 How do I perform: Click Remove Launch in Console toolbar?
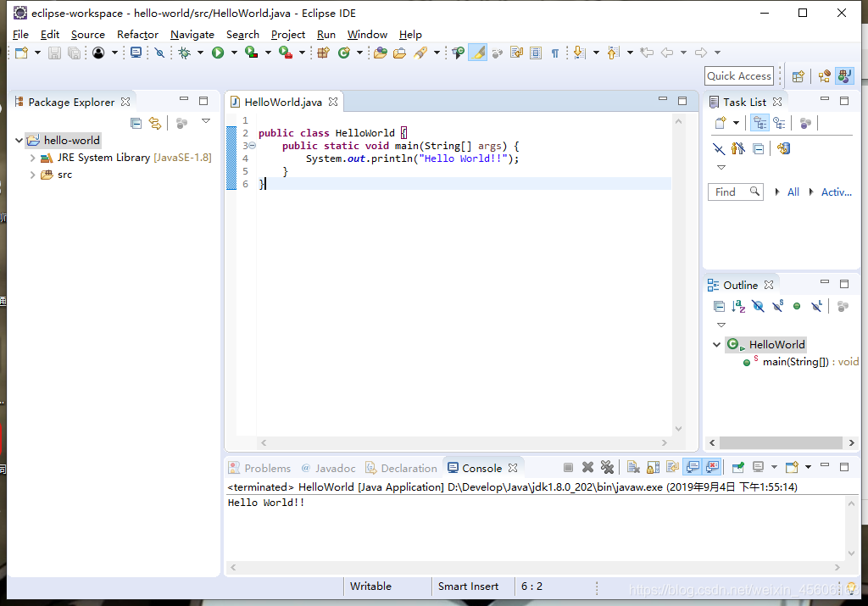pos(587,468)
